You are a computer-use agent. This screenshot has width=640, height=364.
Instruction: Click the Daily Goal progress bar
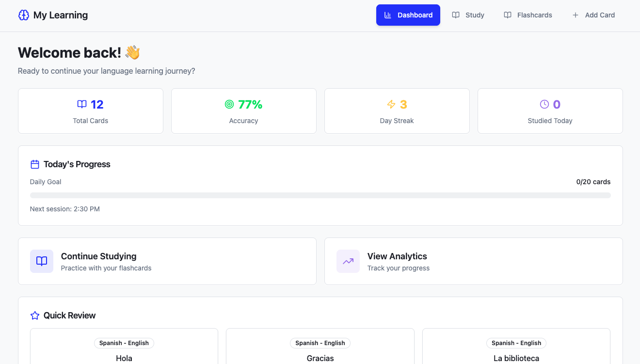(x=320, y=195)
